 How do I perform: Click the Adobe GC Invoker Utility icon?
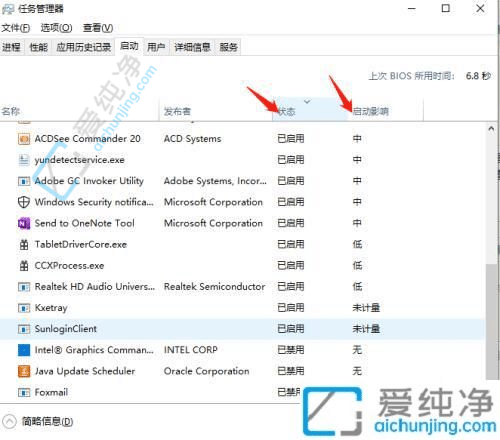pyautogui.click(x=24, y=181)
